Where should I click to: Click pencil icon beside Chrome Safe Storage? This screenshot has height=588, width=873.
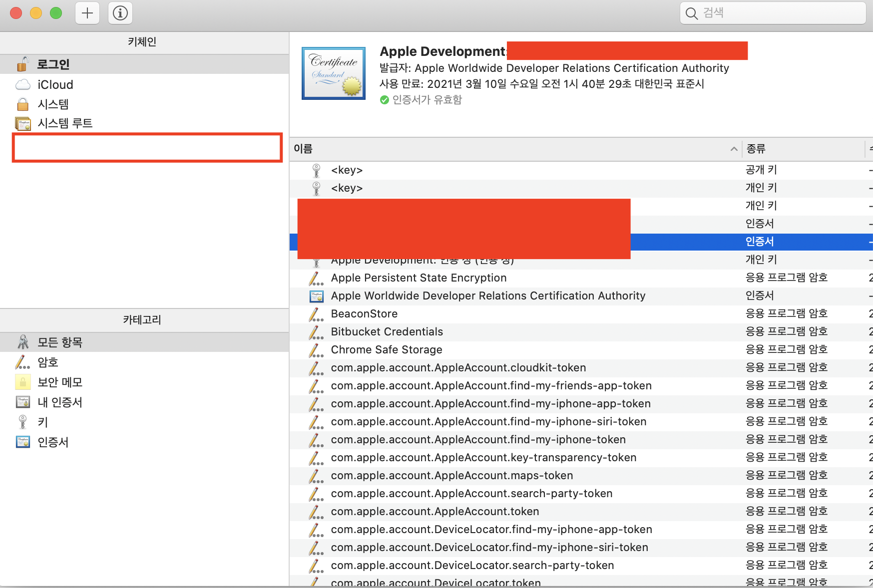tap(316, 350)
